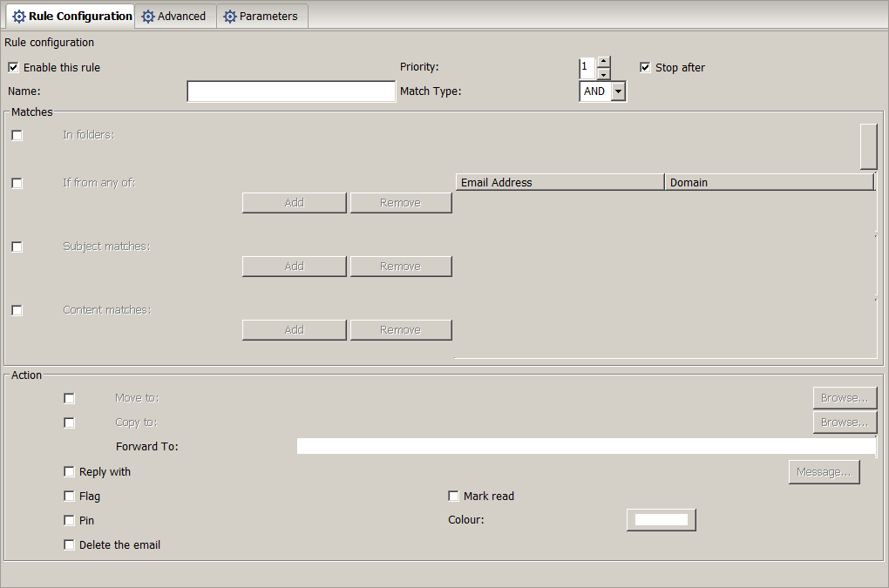Check the Flag checkbox
The height and width of the screenshot is (588, 889).
coord(69,497)
